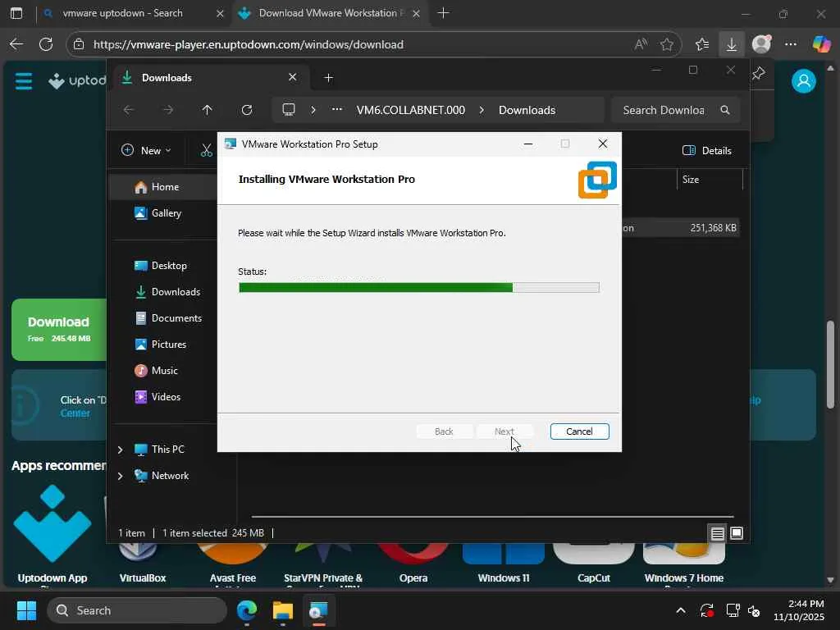Open File Explorer from taskbar
This screenshot has width=840, height=630.
click(282, 610)
